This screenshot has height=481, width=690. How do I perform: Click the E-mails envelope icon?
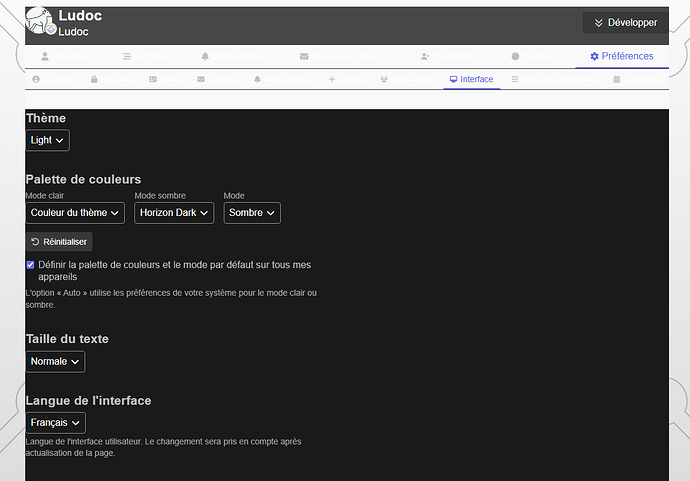click(x=201, y=79)
